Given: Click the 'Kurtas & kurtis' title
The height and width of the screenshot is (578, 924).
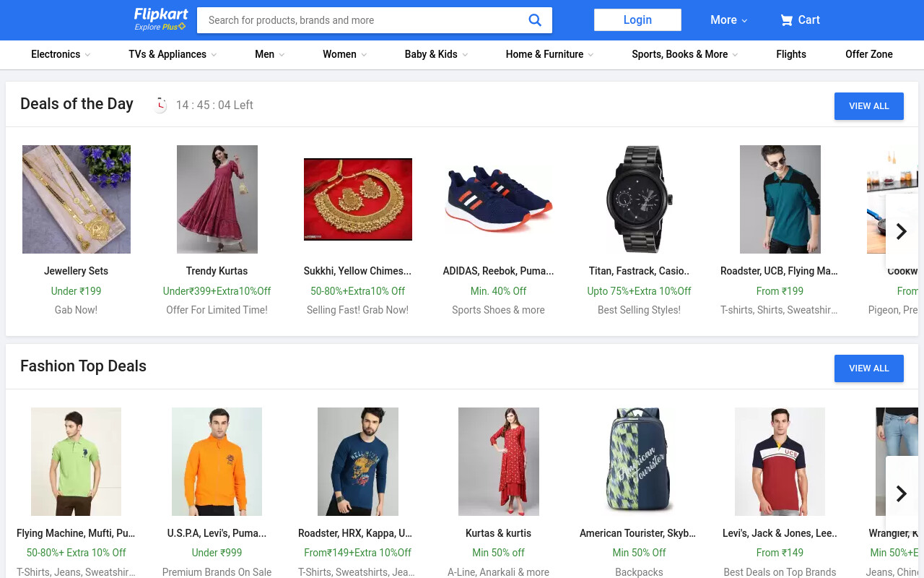Looking at the screenshot, I should tap(499, 533).
